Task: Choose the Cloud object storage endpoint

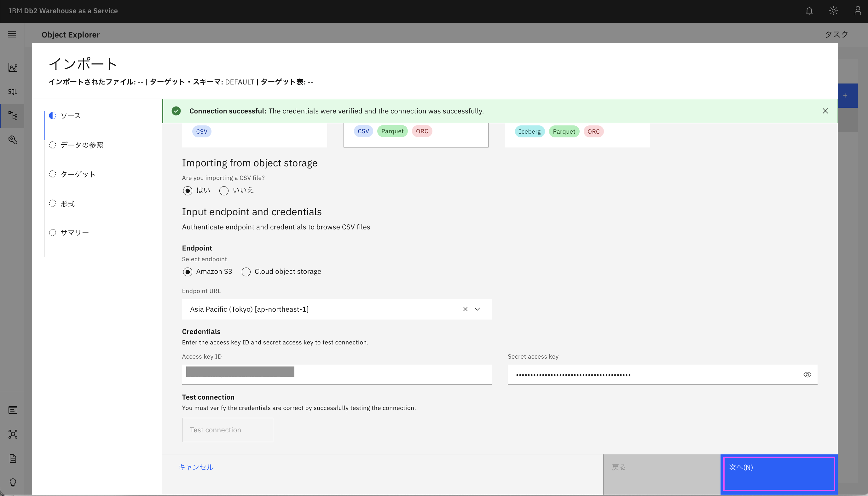Action: pos(246,272)
